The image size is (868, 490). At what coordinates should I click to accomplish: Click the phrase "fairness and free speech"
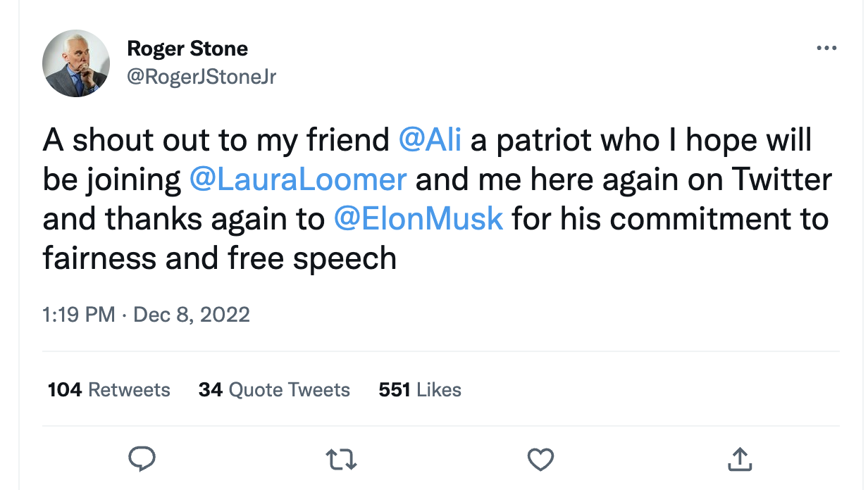tap(219, 258)
